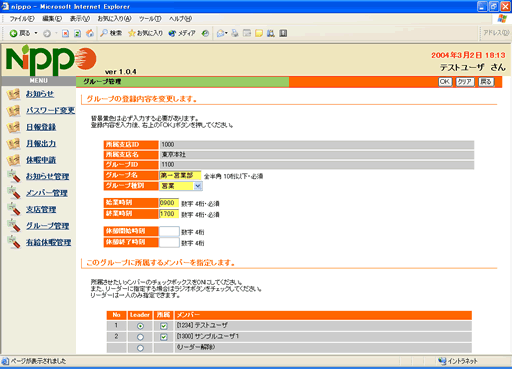The height and width of the screenshot is (369, 512).
Task: Click the Home icon in toolbar
Action: pos(90,33)
